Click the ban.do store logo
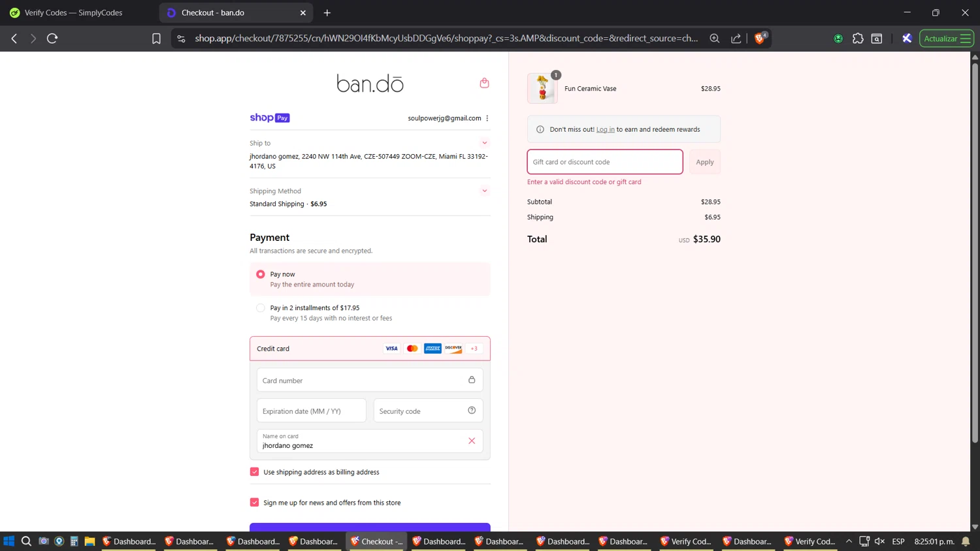This screenshot has height=551, width=980. point(370,83)
